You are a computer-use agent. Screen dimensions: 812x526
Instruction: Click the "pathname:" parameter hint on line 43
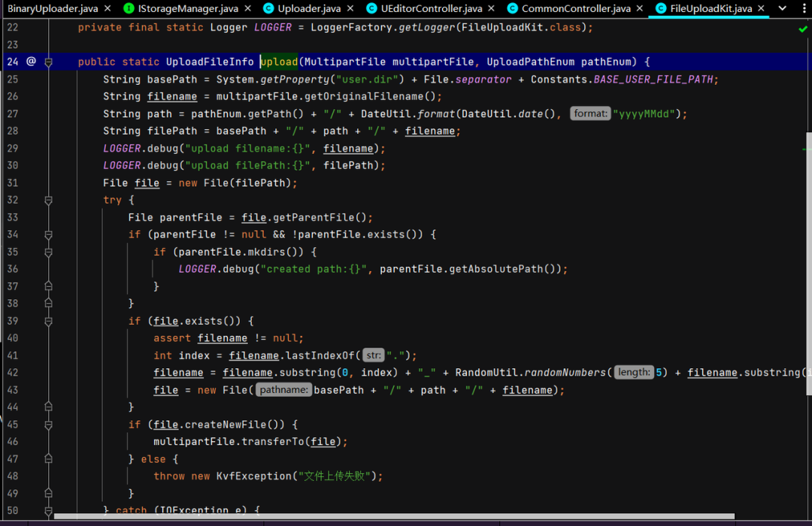tap(283, 390)
